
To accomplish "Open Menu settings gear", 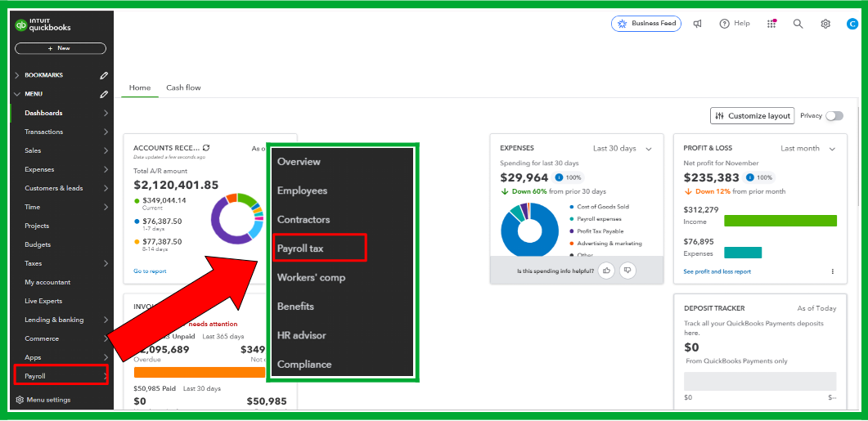I will click(x=20, y=400).
